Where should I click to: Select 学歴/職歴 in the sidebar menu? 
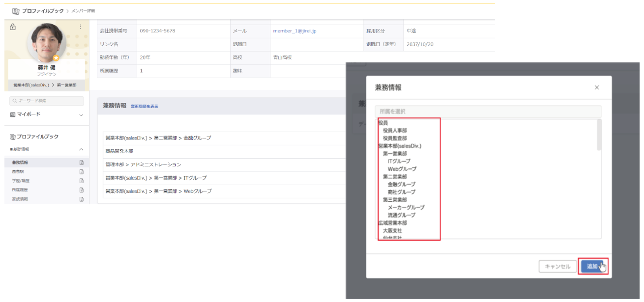21,181
